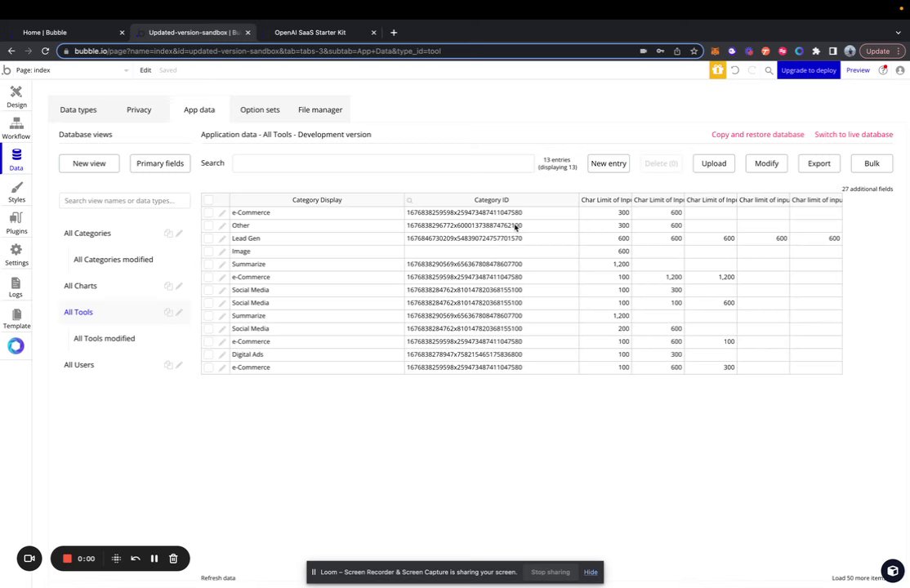Click the Modify button

(767, 163)
